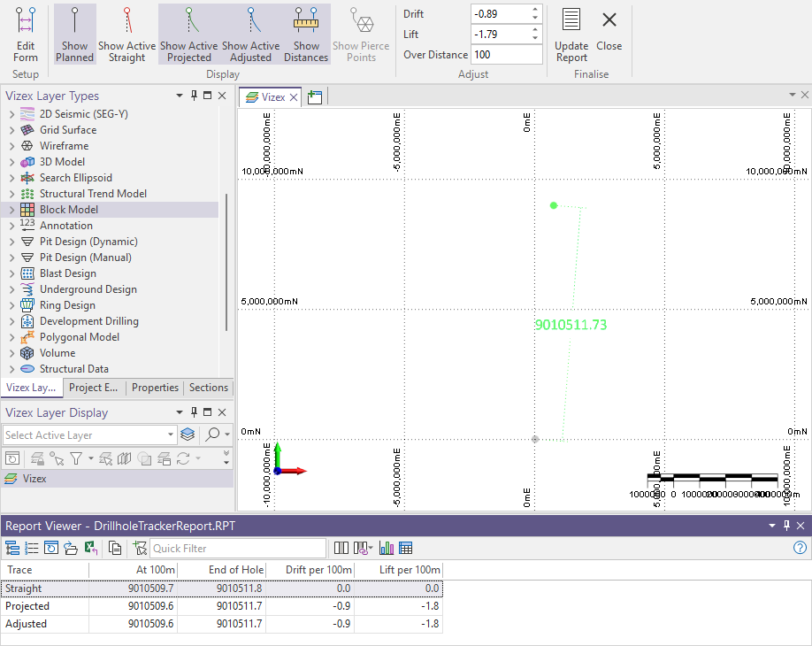Switch to the Properties tab

coord(155,388)
